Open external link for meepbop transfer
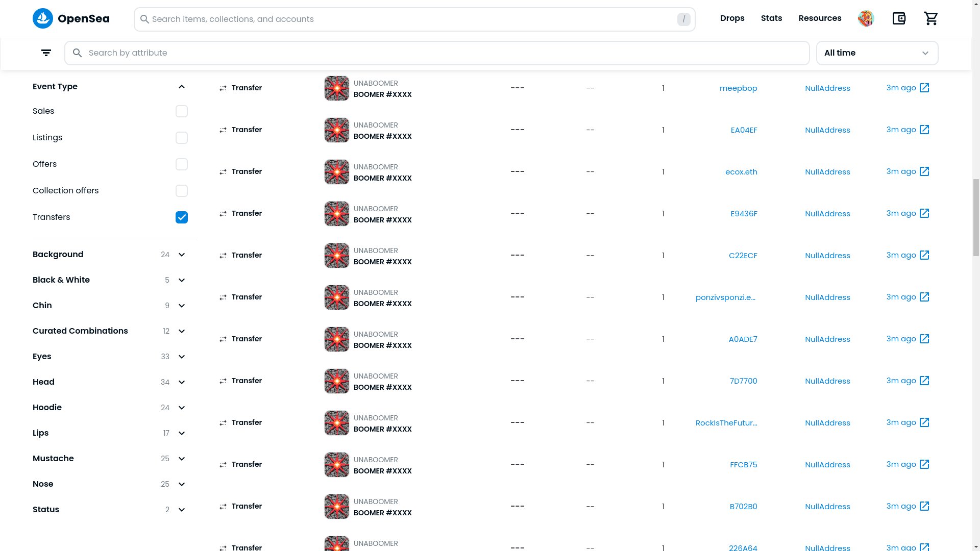Image resolution: width=980 pixels, height=551 pixels. (924, 88)
